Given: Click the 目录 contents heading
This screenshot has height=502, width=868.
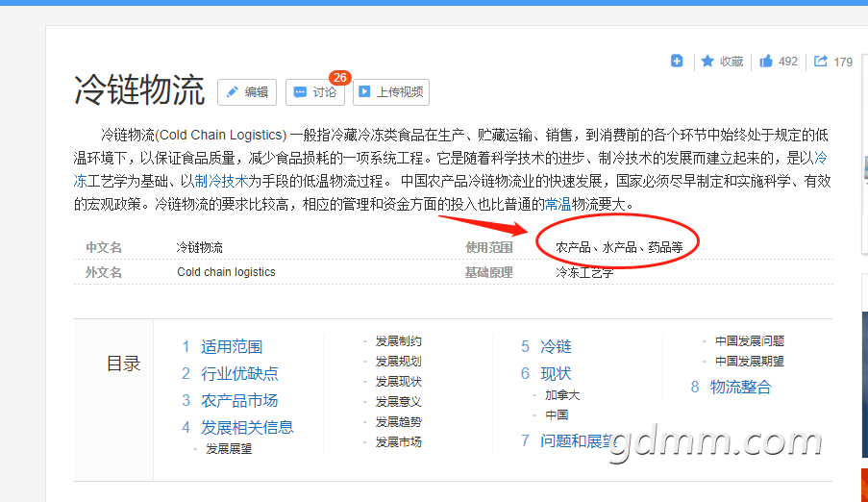Looking at the screenshot, I should click(x=123, y=364).
